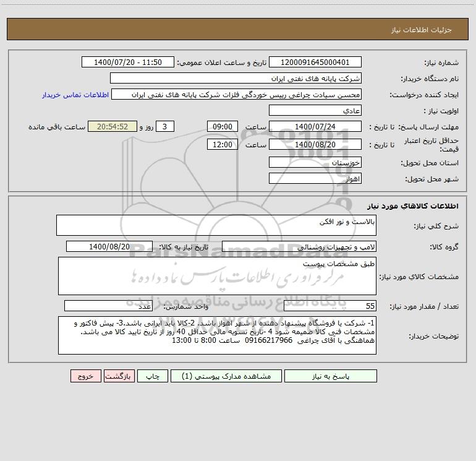This screenshot has width=476, height=461.
Task: Click label ایجاد کننده درخواست
Action: (x=424, y=95)
